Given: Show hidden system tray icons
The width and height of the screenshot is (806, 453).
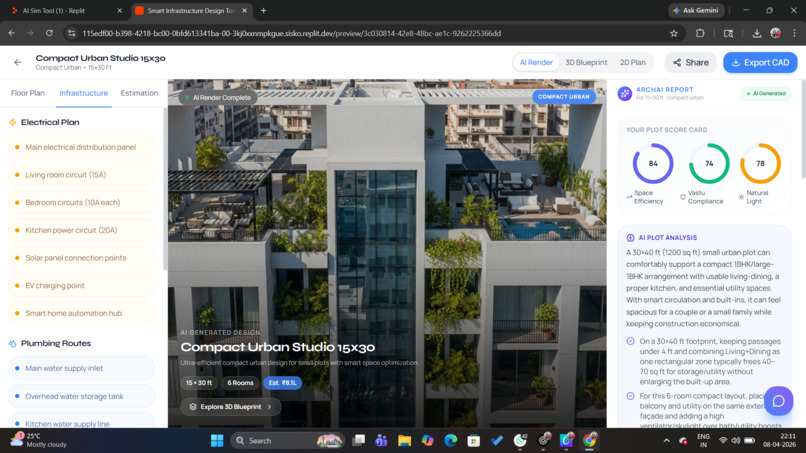Looking at the screenshot, I should 667,441.
